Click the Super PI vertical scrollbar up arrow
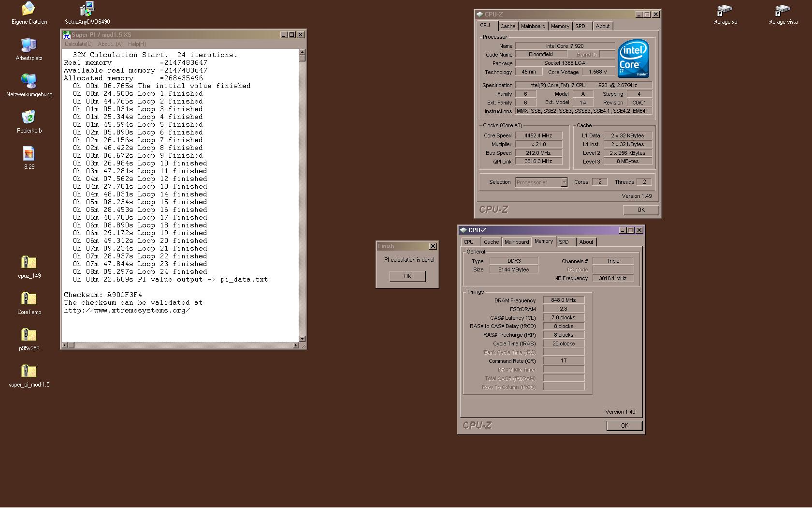Screen dimensions: 812x508 click(x=302, y=52)
